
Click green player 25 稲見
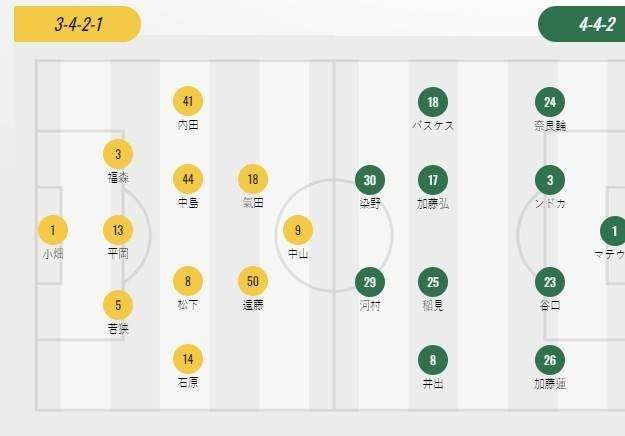tap(433, 282)
